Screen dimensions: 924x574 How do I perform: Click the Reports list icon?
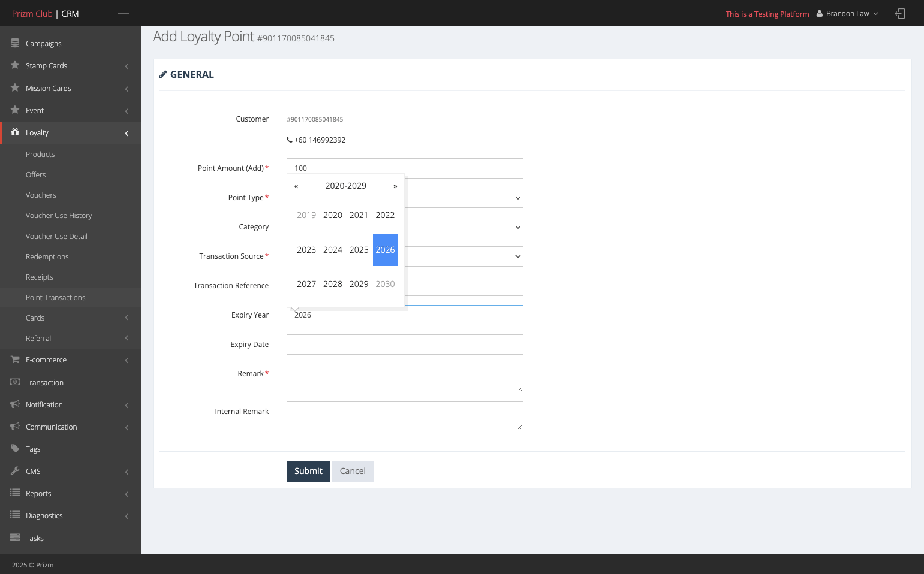coord(15,493)
